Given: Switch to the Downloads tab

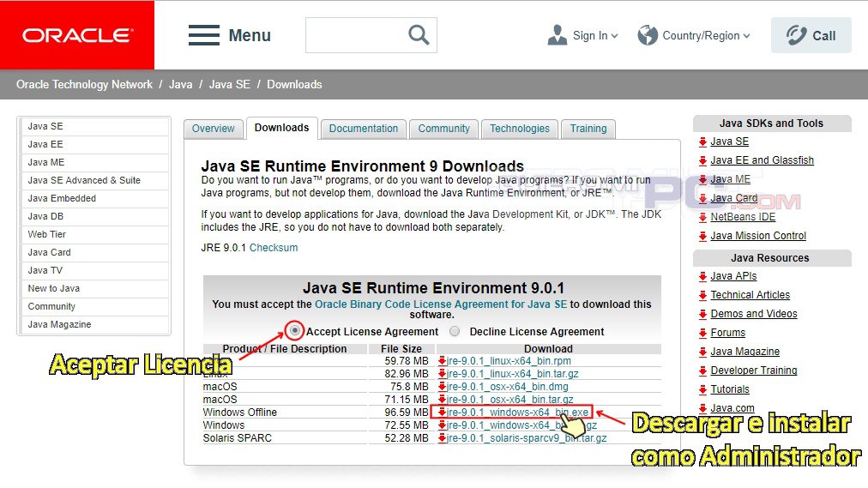Looking at the screenshot, I should 282,128.
